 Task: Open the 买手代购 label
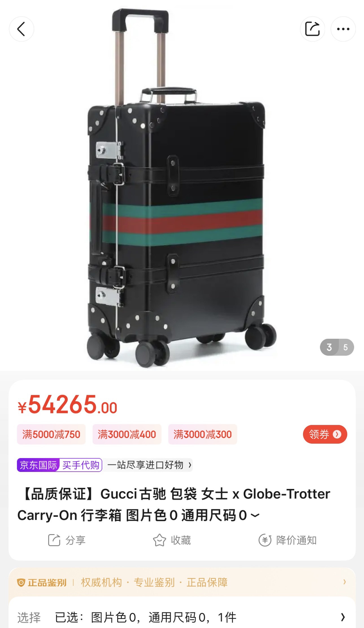[81, 465]
